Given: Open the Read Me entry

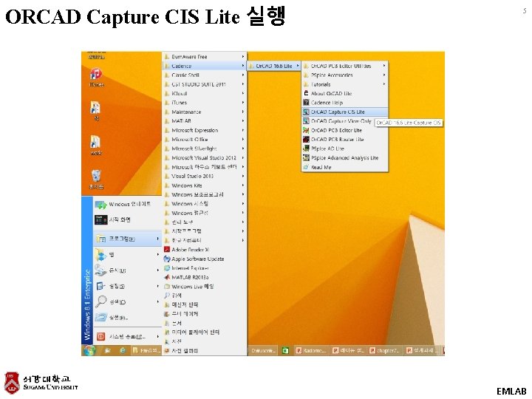Looking at the screenshot, I should point(345,167).
